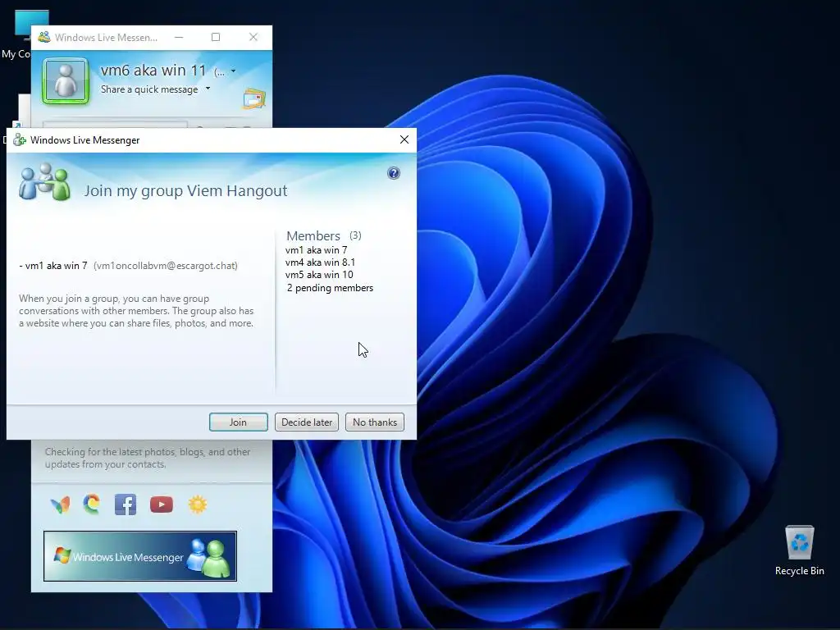Click the user avatar picture in Messenger

[x=66, y=81]
